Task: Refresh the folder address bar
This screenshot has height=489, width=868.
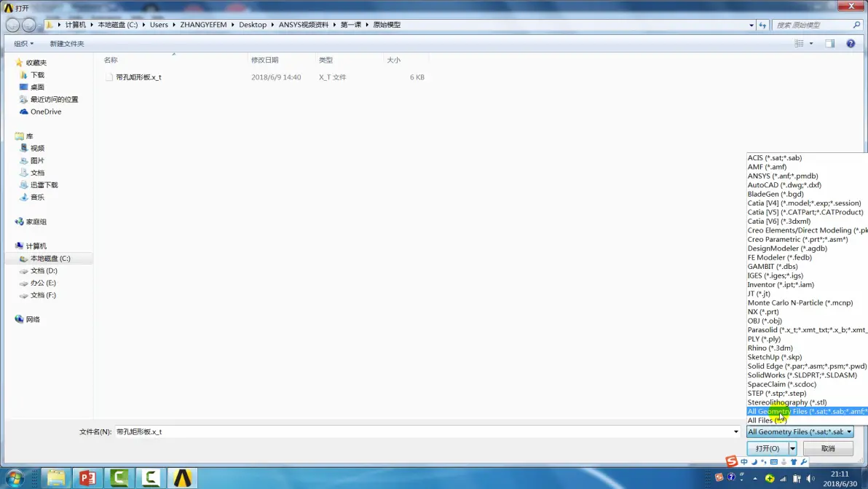Action: 762,25
